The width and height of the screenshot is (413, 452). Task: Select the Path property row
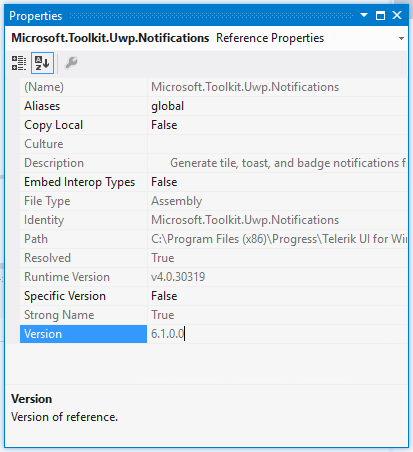click(213, 239)
